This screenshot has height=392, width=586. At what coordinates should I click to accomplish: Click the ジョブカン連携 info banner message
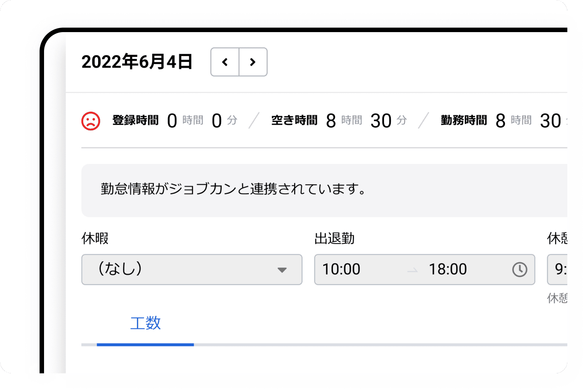tap(233, 189)
